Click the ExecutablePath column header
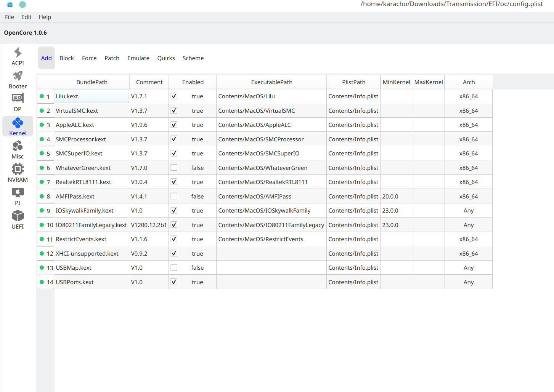Image resolution: width=554 pixels, height=392 pixels. 272,82
